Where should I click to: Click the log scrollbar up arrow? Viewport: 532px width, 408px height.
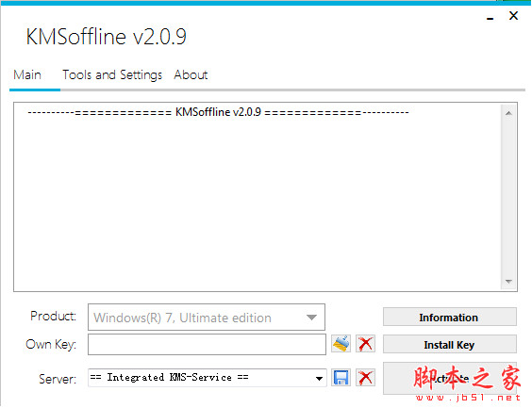pos(508,113)
